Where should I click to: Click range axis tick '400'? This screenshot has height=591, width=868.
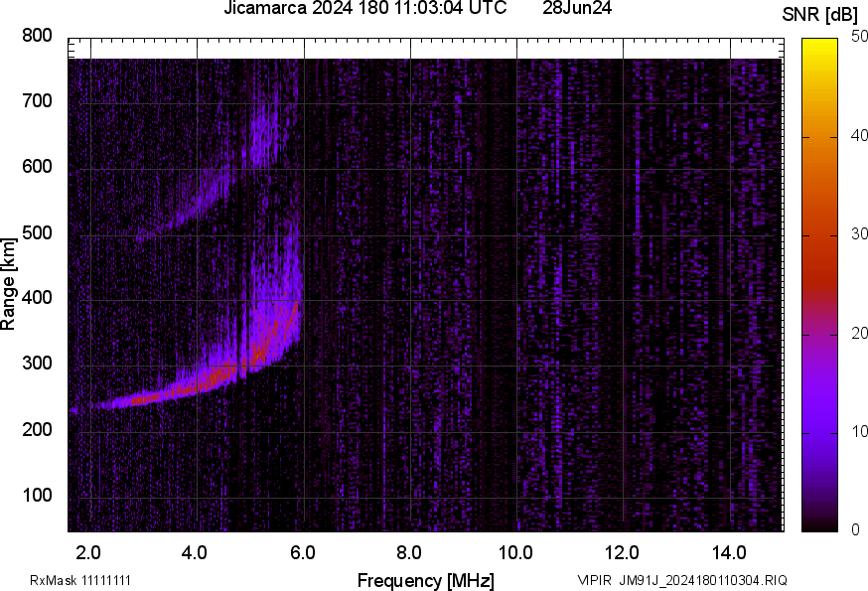tap(37, 297)
